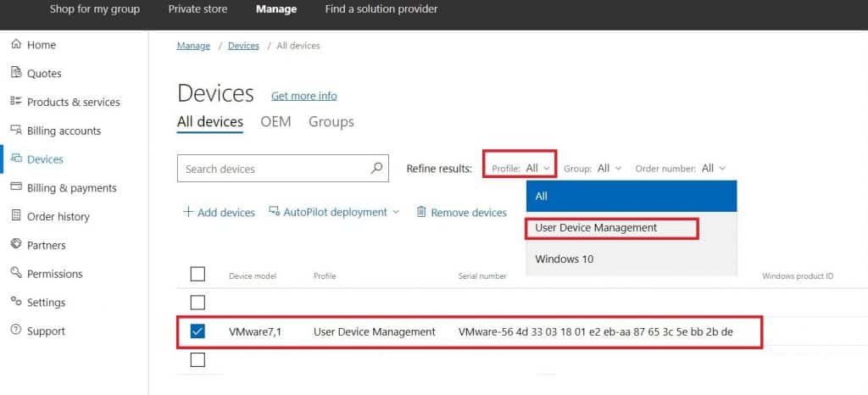Click the search magnifier icon

376,168
